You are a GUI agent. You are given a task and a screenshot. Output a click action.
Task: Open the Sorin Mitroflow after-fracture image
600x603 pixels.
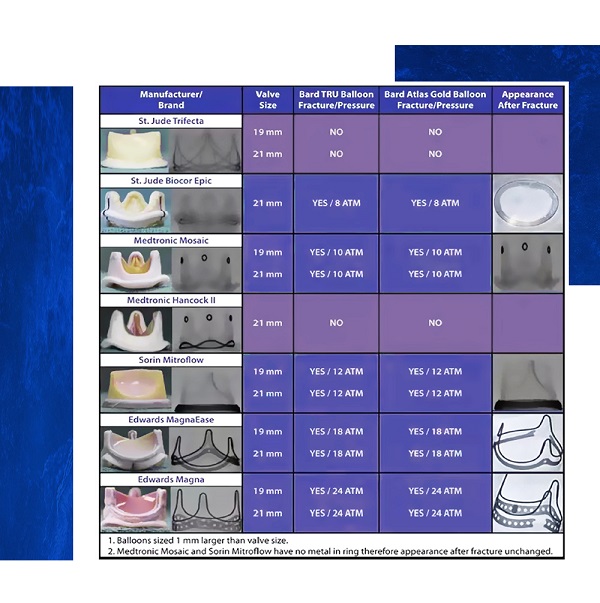[x=528, y=383]
